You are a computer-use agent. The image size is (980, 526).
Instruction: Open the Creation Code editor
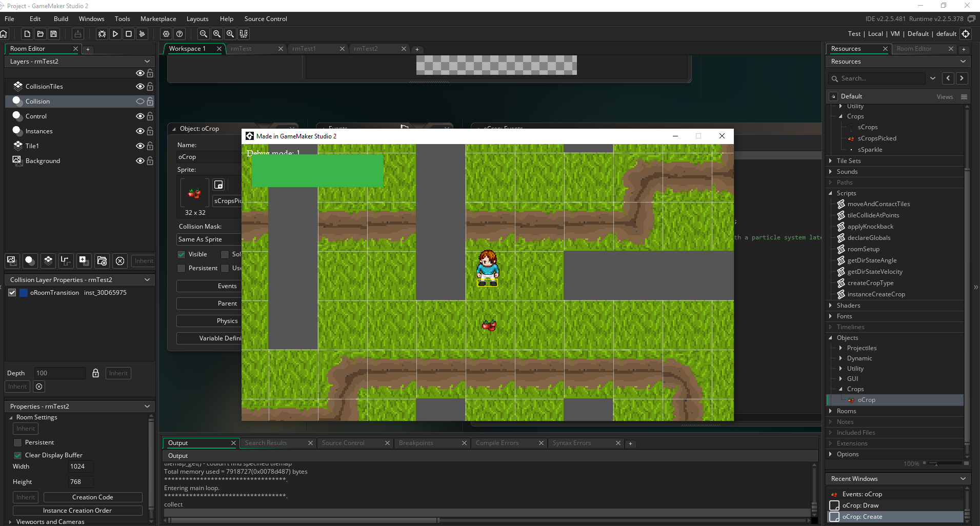(x=92, y=497)
